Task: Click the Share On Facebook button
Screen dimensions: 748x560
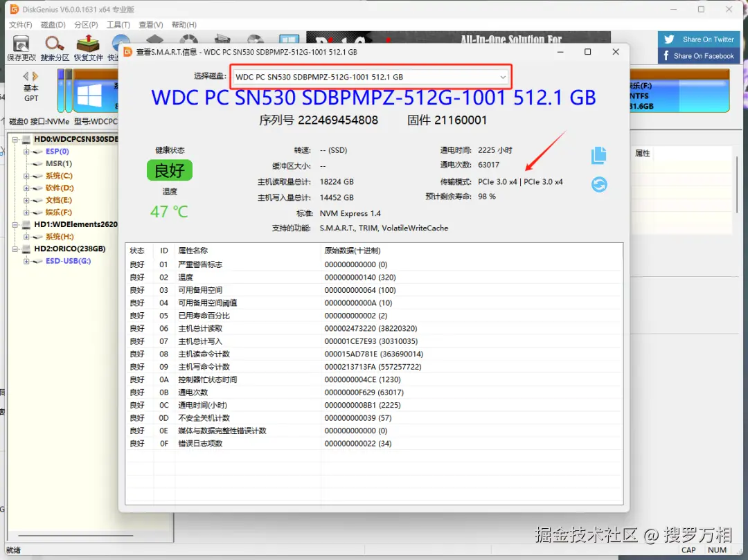Action: (x=699, y=56)
